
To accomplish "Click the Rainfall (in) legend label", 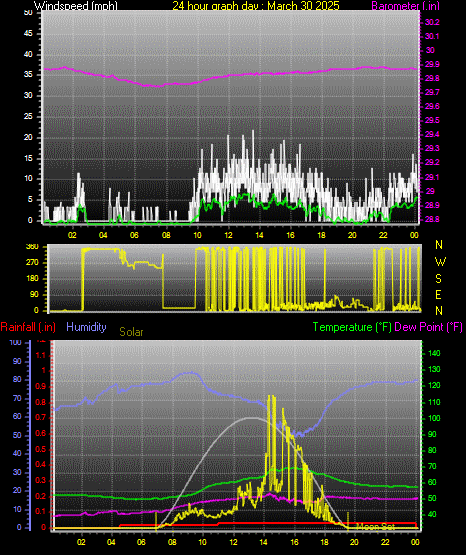I will (28, 327).
